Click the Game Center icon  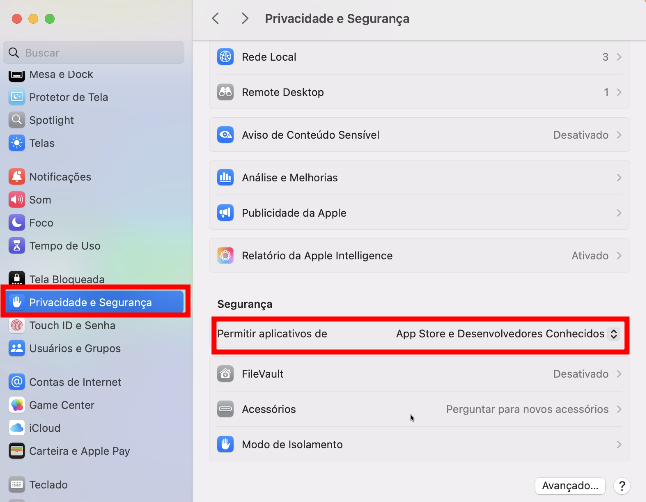[16, 405]
